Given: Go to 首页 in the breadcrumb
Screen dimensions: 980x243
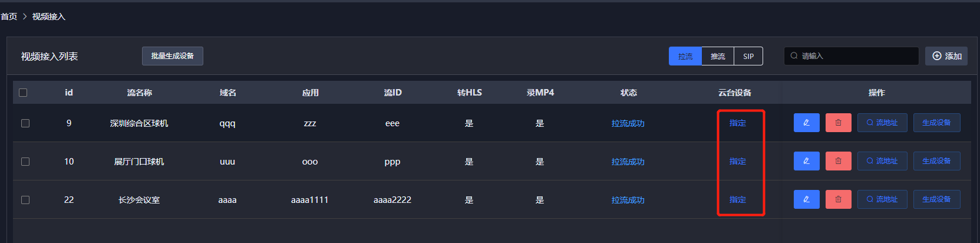Looking at the screenshot, I should click(9, 17).
